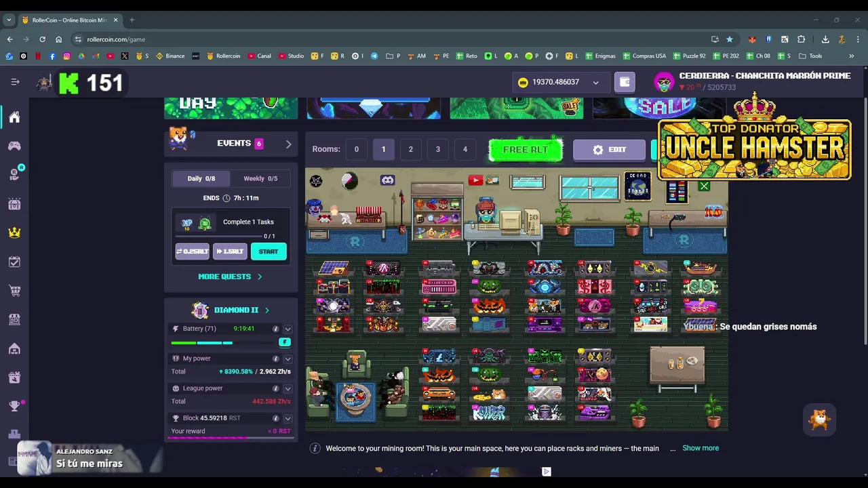
Task: Expand the League power section chevron
Action: (288, 388)
